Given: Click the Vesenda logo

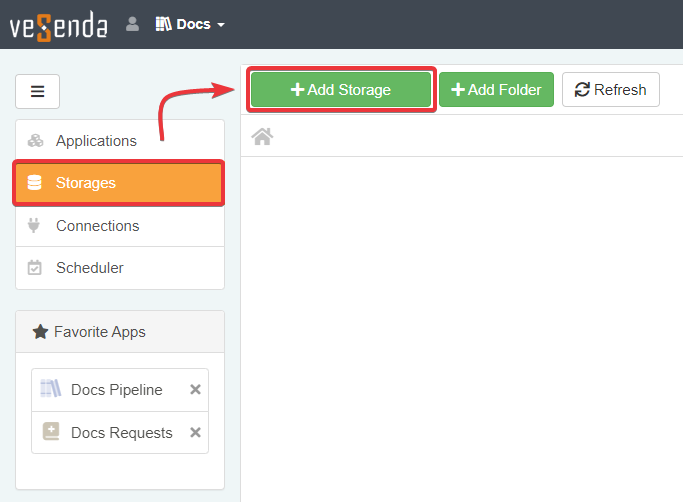Looking at the screenshot, I should click(58, 25).
